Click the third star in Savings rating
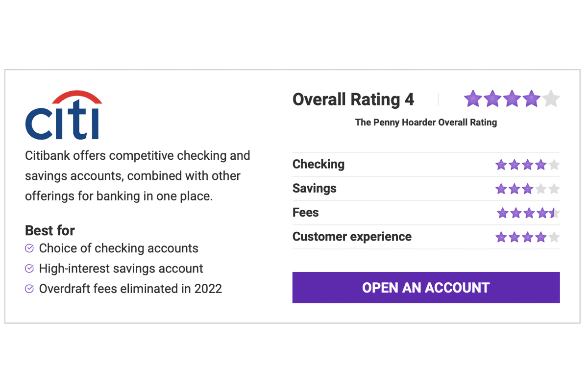Viewport: 588px width, 392px height. pyautogui.click(x=527, y=189)
